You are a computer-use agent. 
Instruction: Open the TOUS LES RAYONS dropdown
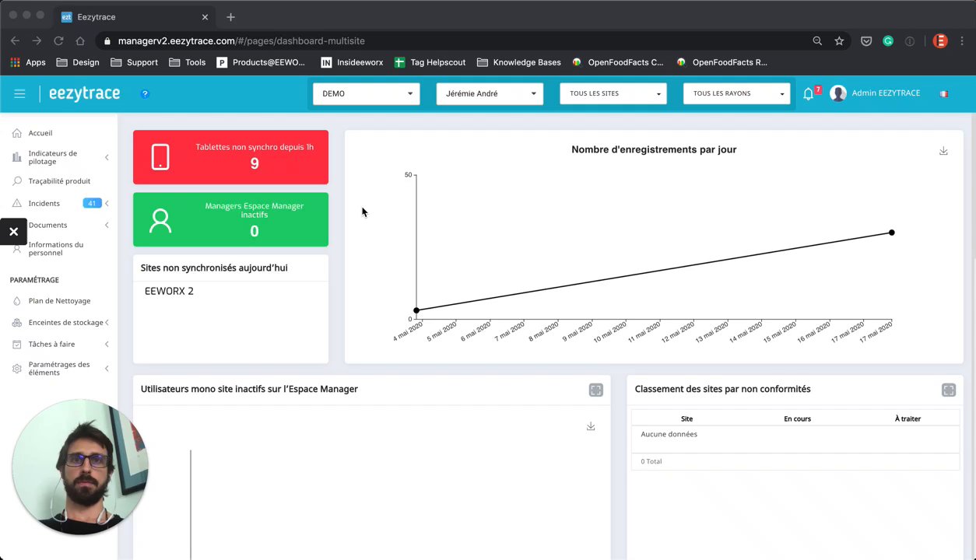736,93
